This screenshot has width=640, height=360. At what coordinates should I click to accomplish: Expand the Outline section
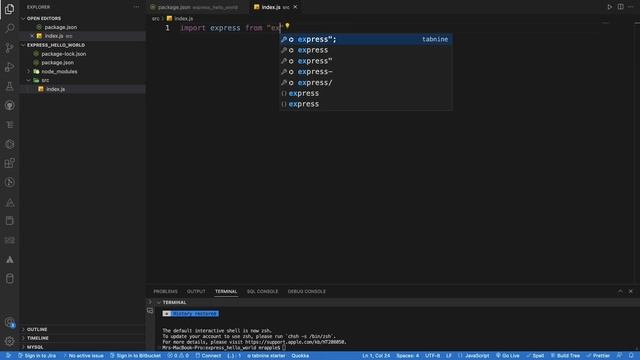coord(37,329)
